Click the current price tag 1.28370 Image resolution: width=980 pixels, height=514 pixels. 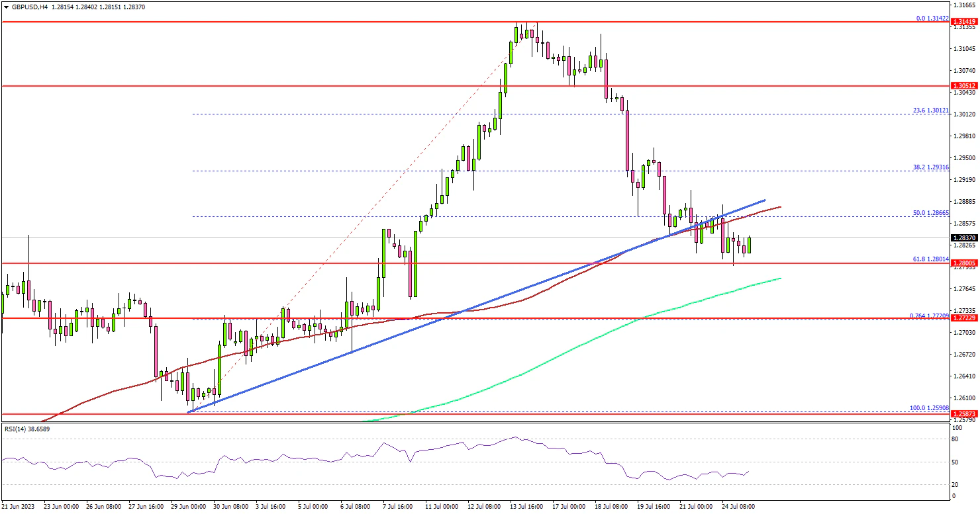click(964, 238)
